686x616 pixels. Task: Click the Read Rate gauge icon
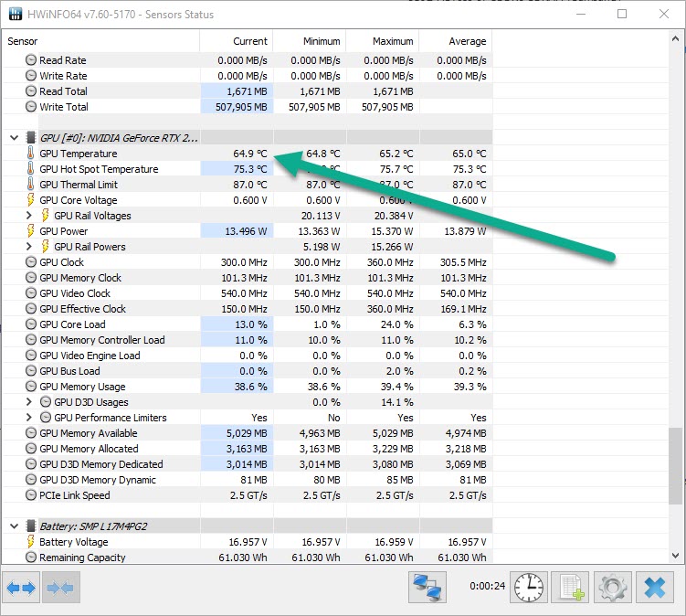(x=31, y=60)
